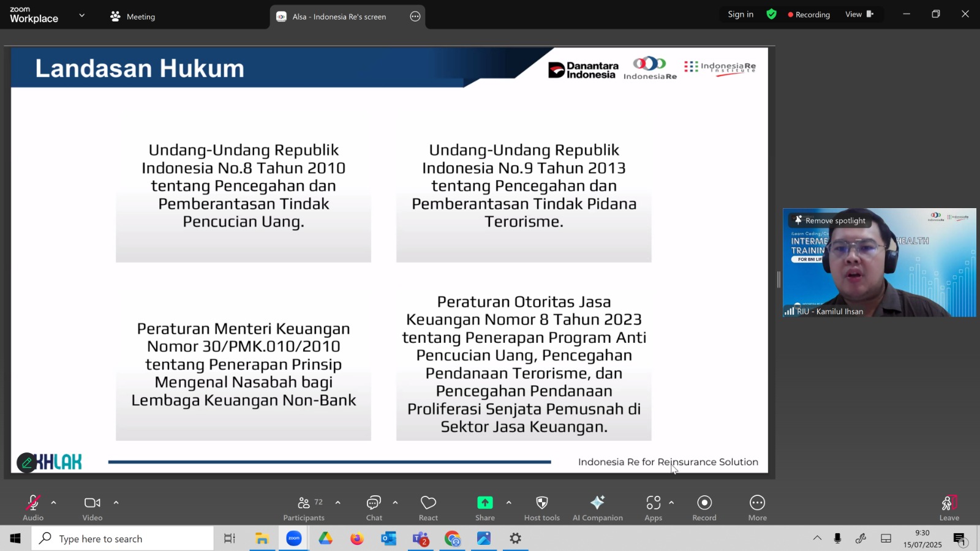Open the Apps panel
Viewport: 980px width, 551px height.
654,508
